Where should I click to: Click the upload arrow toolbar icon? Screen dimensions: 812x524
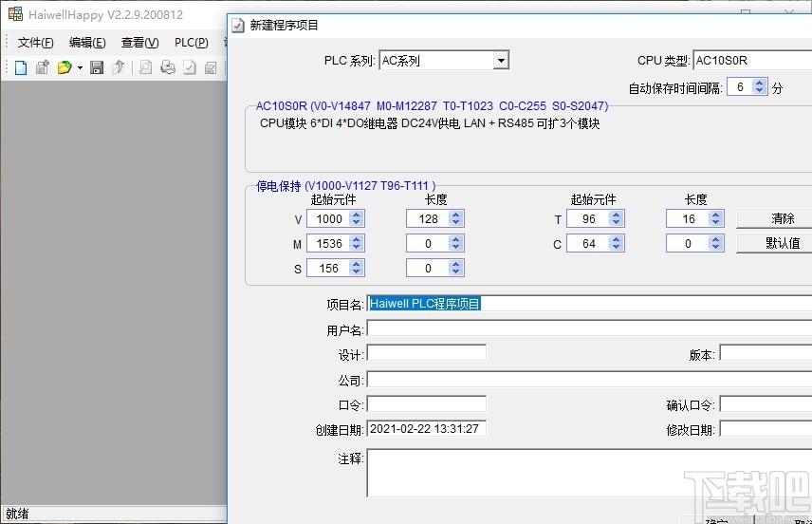click(x=119, y=67)
